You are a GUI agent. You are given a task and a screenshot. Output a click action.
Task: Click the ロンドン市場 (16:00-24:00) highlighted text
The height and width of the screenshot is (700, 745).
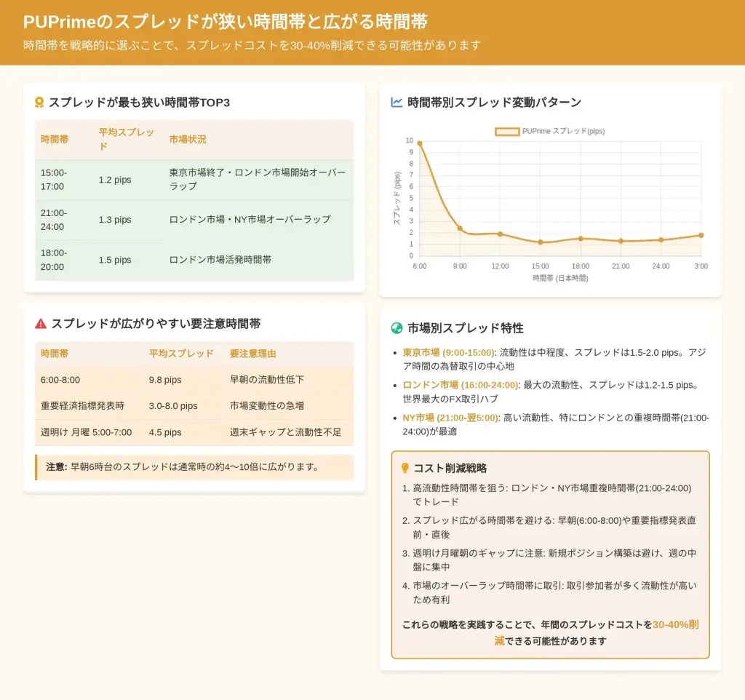click(x=460, y=385)
